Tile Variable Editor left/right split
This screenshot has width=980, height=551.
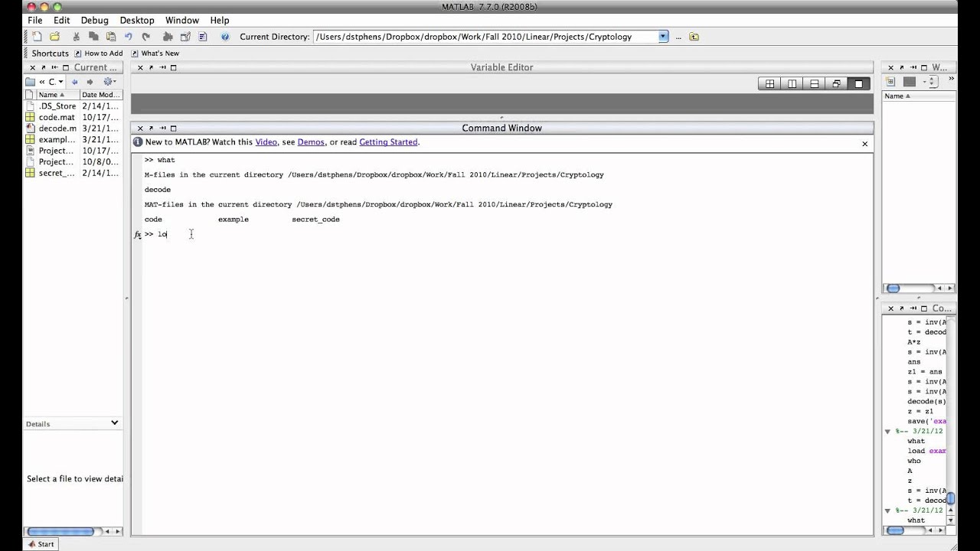click(792, 83)
